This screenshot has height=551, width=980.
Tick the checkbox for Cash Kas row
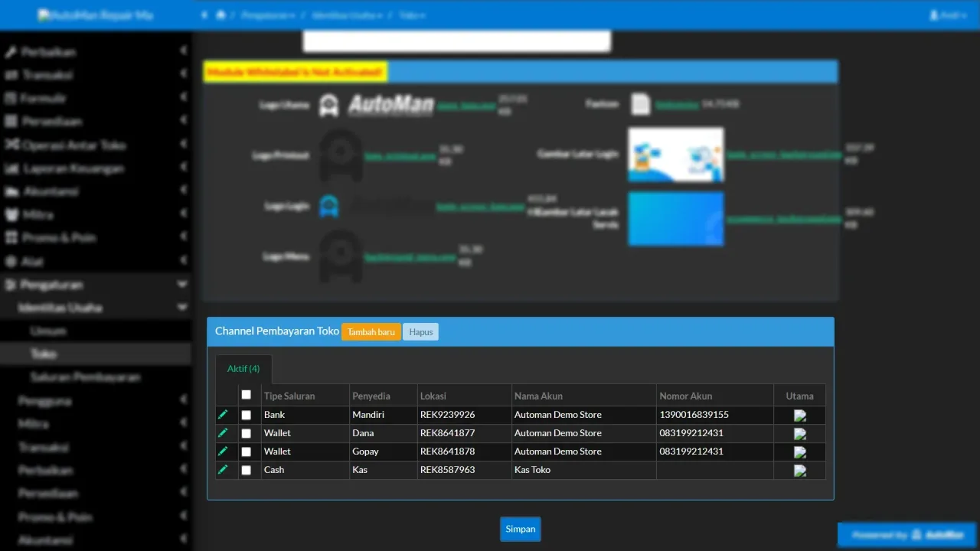(x=246, y=470)
